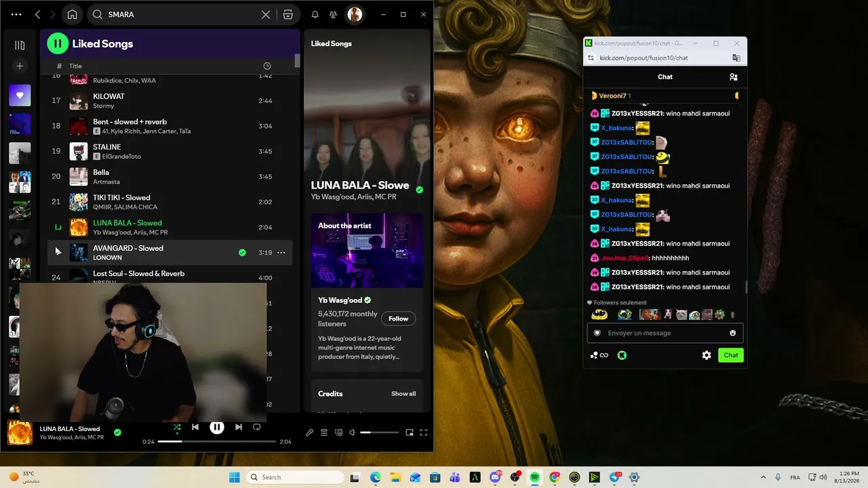Open Spotify miniplayer icon
This screenshot has width=868, height=488.
coord(410,432)
